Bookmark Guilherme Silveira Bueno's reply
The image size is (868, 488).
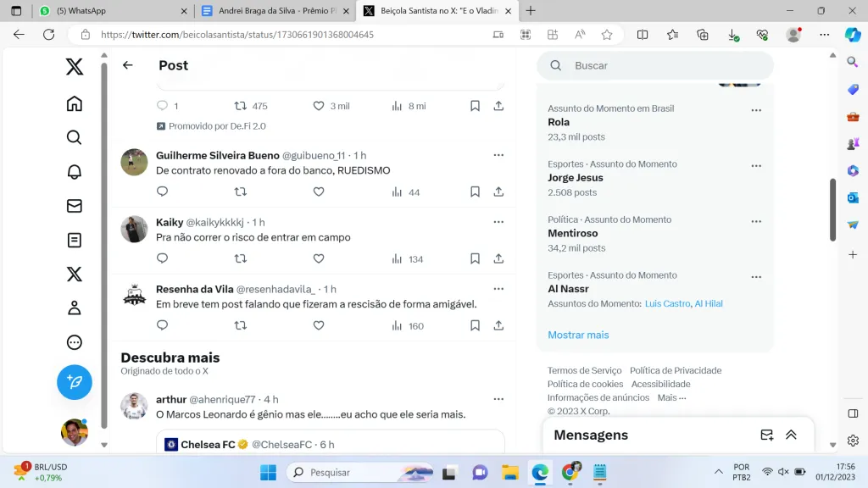pos(476,192)
